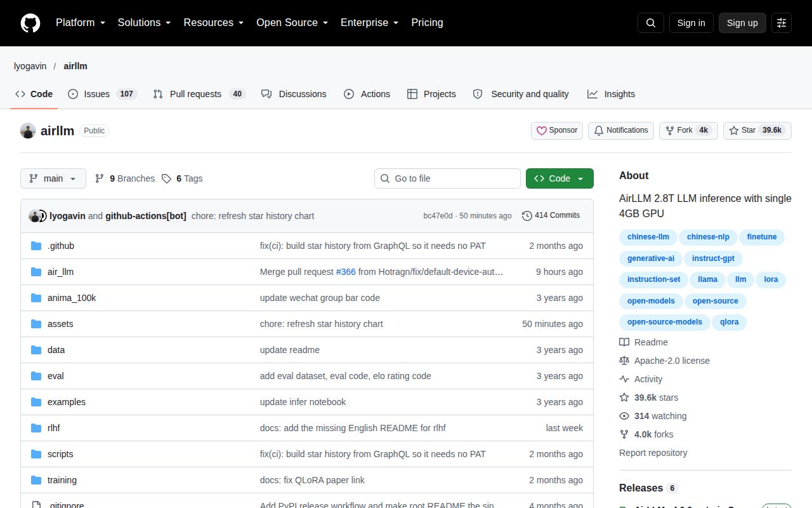
Task: Click the anima_100k folder icon
Action: pyautogui.click(x=36, y=298)
